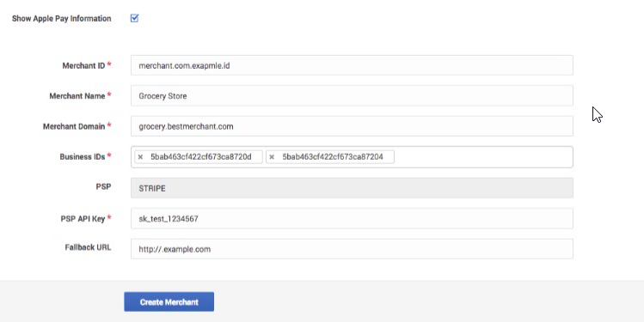
Task: Remove business ID ending in 87204
Action: pyautogui.click(x=272, y=157)
